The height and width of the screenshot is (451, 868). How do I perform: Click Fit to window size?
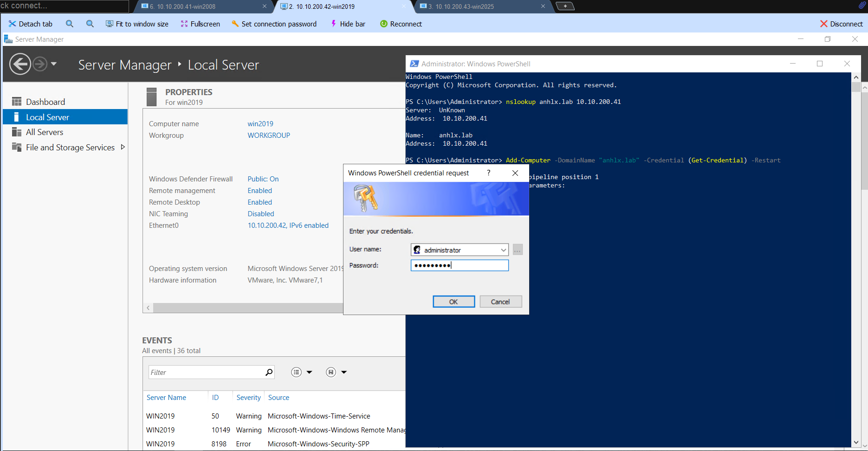click(x=137, y=24)
